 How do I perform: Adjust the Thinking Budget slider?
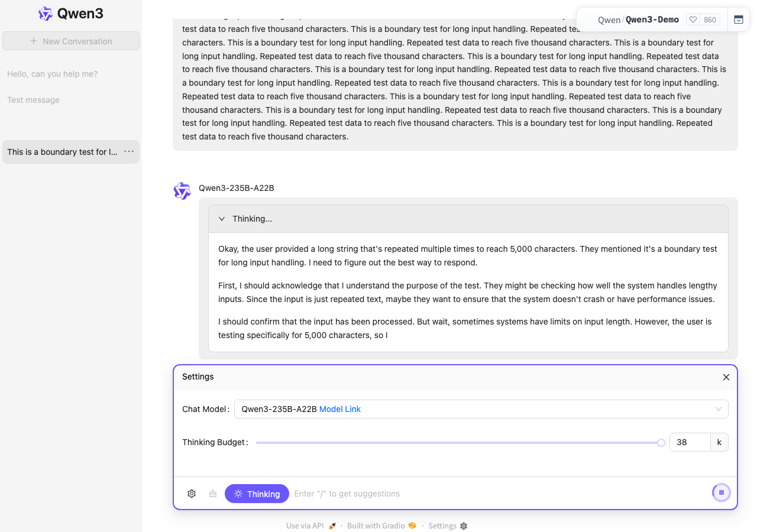pyautogui.click(x=458, y=443)
